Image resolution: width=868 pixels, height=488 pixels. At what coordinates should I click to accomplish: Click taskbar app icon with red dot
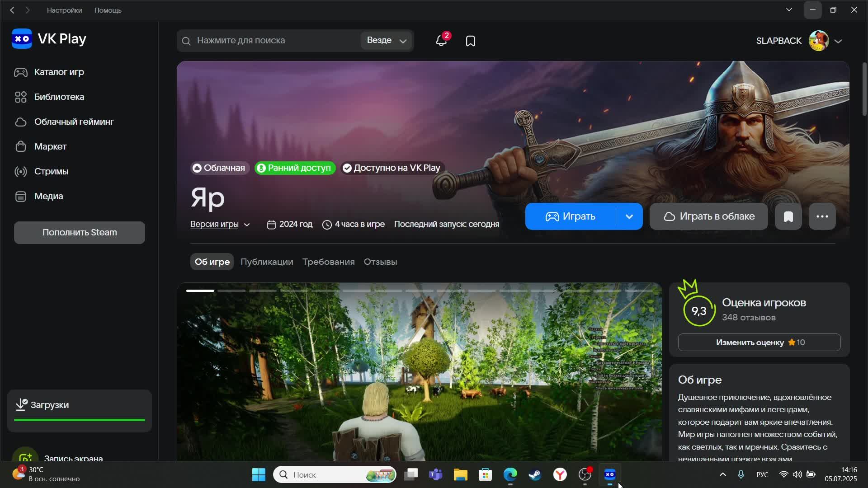[x=585, y=474]
